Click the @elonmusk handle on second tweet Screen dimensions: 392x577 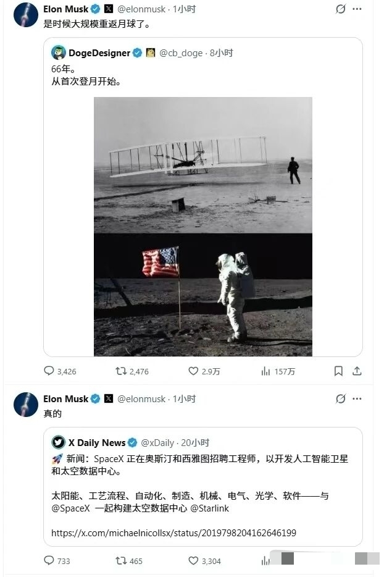pyautogui.click(x=141, y=399)
